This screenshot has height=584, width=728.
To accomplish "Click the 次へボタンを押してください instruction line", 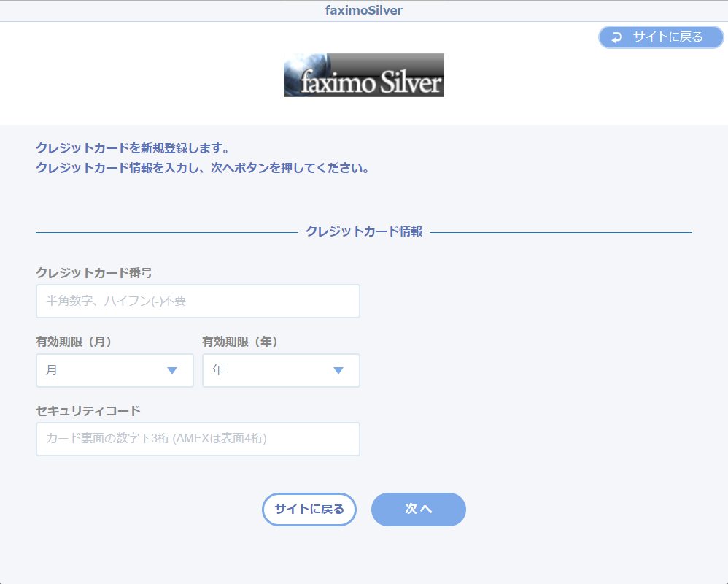I will point(203,168).
